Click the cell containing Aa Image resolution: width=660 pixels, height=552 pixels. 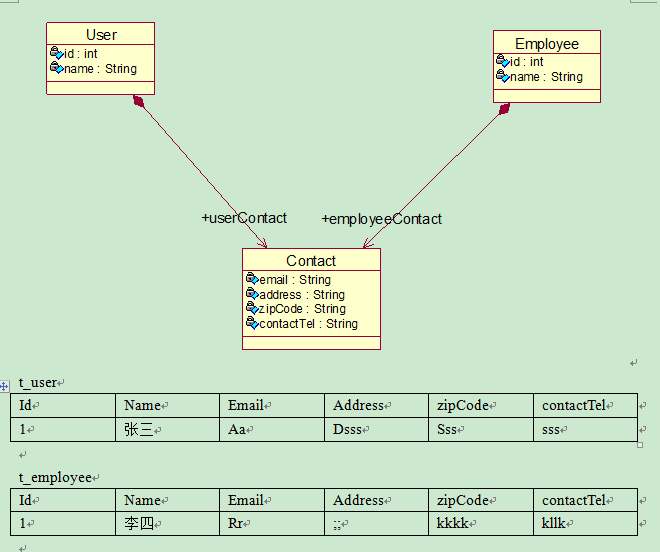tap(272, 429)
